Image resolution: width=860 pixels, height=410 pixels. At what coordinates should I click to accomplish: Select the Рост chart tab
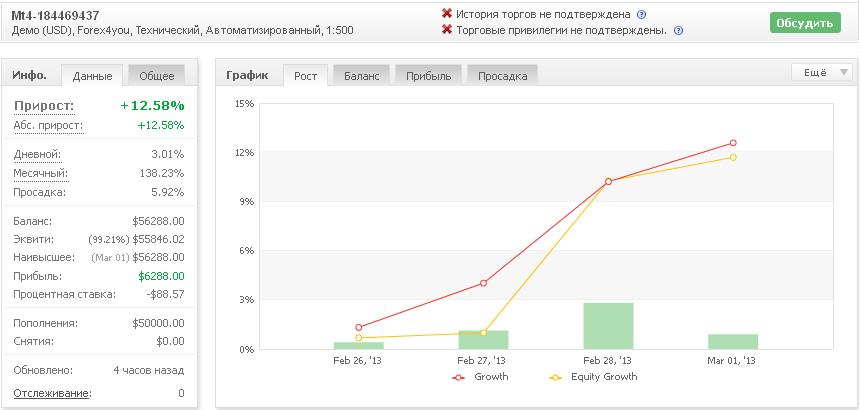click(x=305, y=76)
